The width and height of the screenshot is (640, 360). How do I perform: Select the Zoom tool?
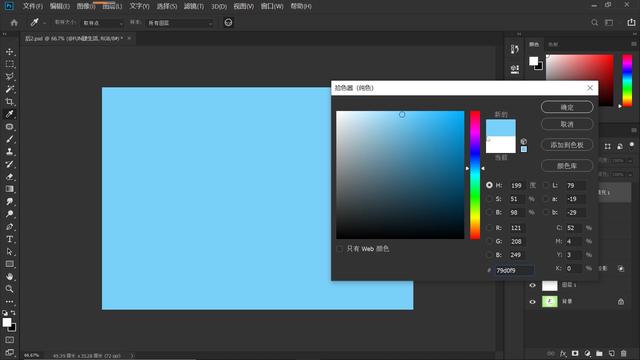click(9, 289)
